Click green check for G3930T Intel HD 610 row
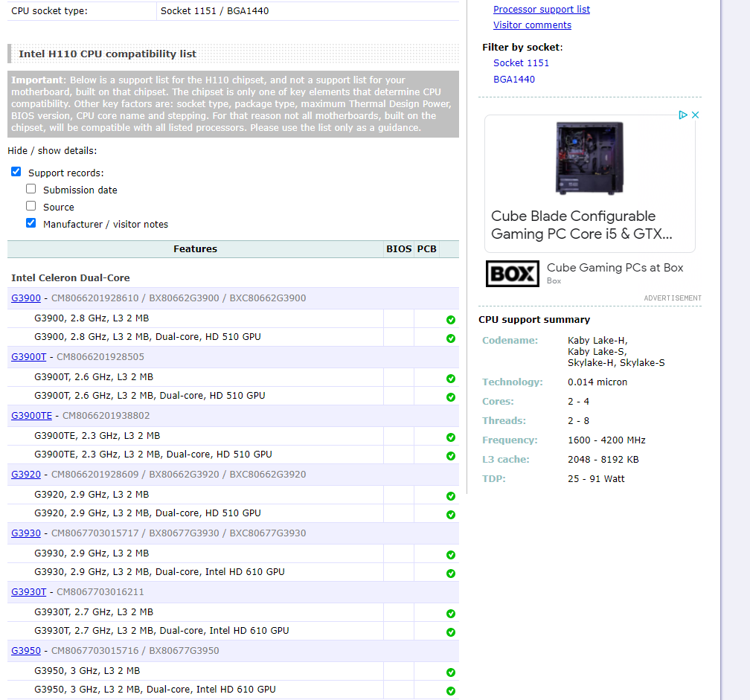This screenshot has height=700, width=750. tap(450, 632)
